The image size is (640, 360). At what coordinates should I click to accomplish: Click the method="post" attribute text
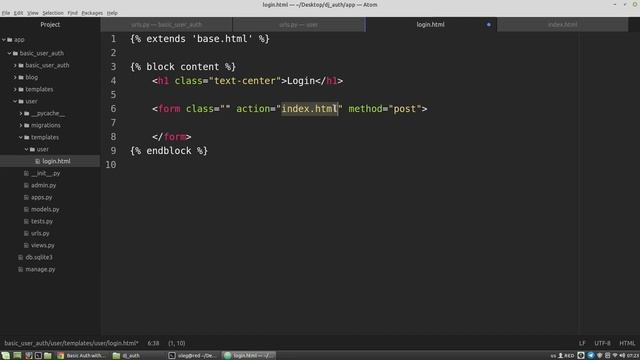click(385, 109)
